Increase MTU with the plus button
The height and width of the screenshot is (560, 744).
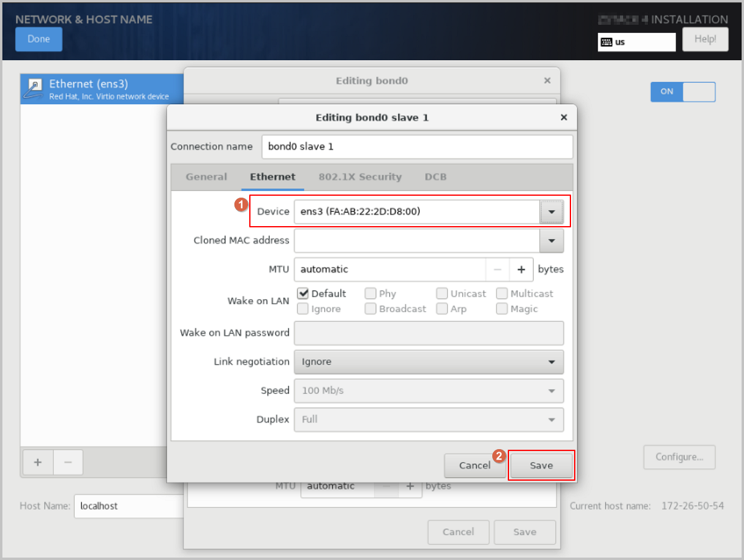(521, 269)
